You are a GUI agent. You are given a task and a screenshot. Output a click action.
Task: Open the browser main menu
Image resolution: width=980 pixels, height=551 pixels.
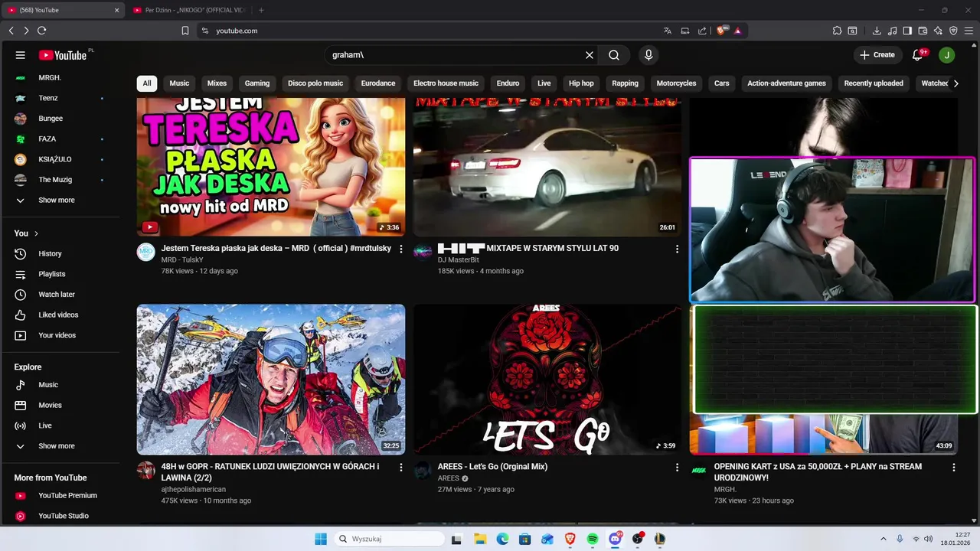[969, 31]
